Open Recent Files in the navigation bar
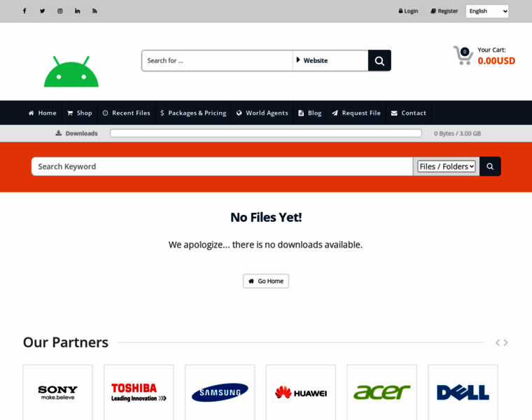The image size is (532, 420). click(x=126, y=113)
